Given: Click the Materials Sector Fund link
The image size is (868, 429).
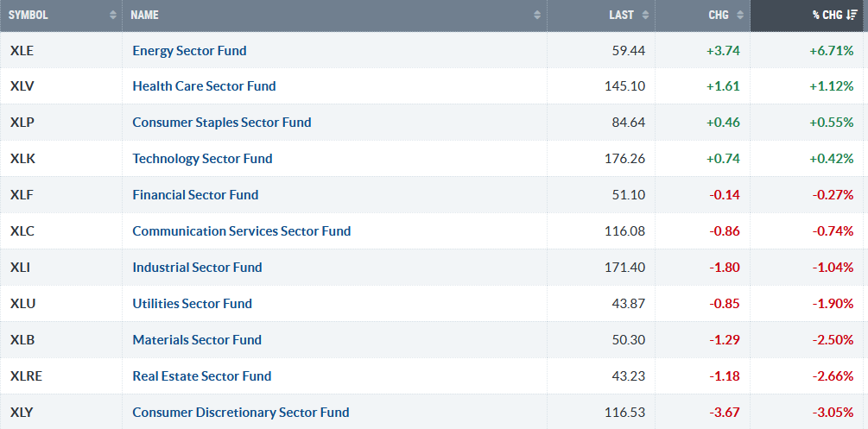Looking at the screenshot, I should [197, 339].
